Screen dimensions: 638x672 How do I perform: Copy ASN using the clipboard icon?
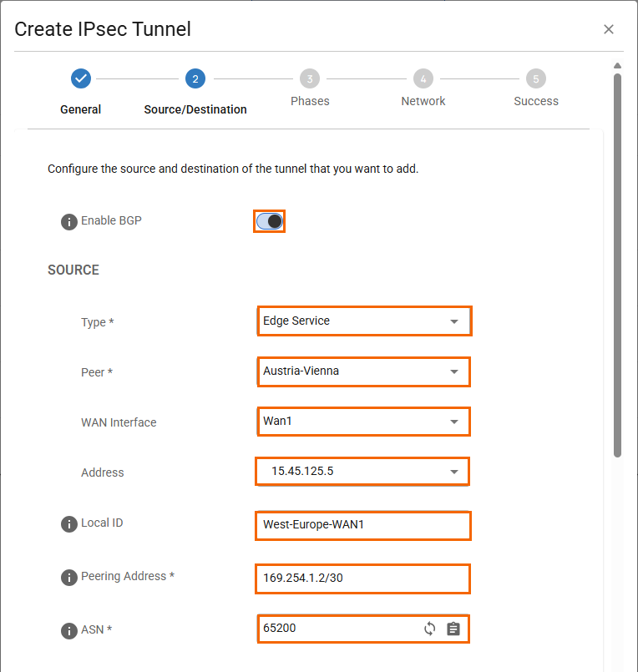click(x=453, y=629)
